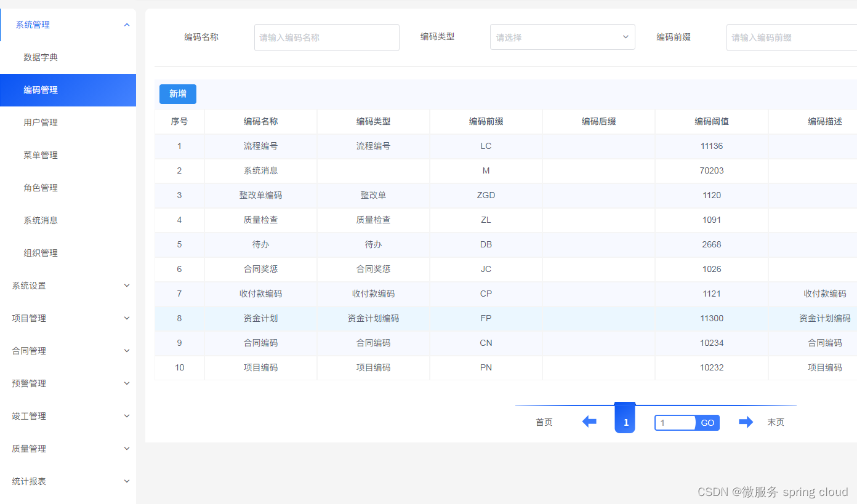
Task: Select 流程编号 name cell in row 1
Action: [x=260, y=146]
